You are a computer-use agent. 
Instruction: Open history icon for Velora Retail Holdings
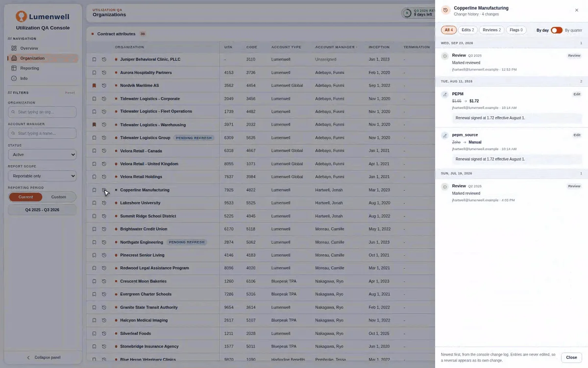104,177
